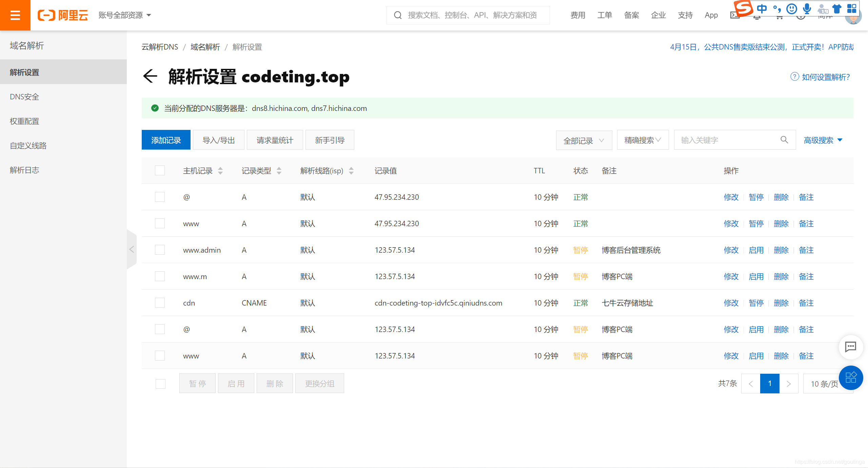The width and height of the screenshot is (868, 468).
Task: Go to next page arrow in pagination
Action: [x=789, y=384]
